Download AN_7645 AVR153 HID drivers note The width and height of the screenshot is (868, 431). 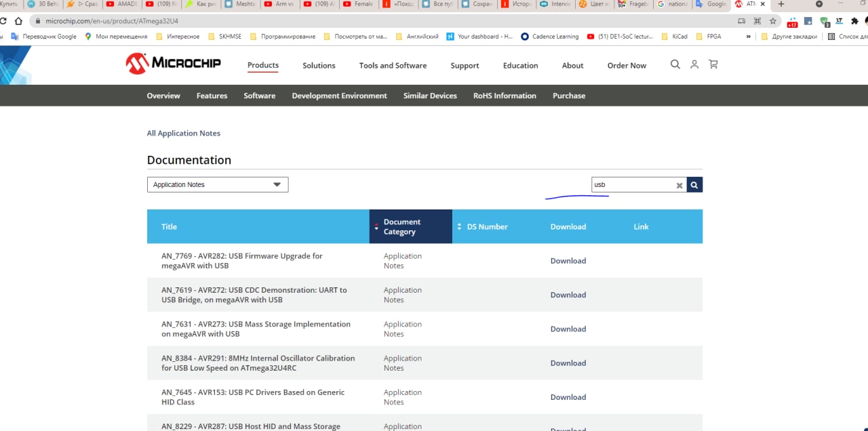tap(568, 397)
